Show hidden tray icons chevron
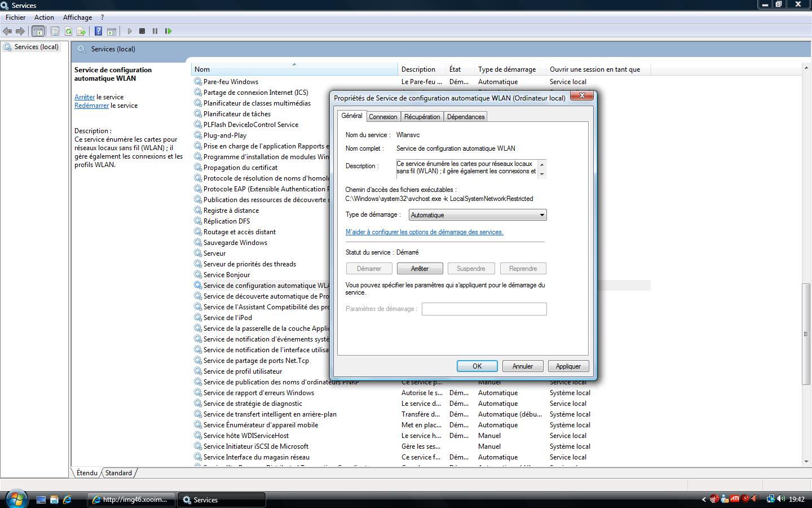This screenshot has height=508, width=812. 704,500
